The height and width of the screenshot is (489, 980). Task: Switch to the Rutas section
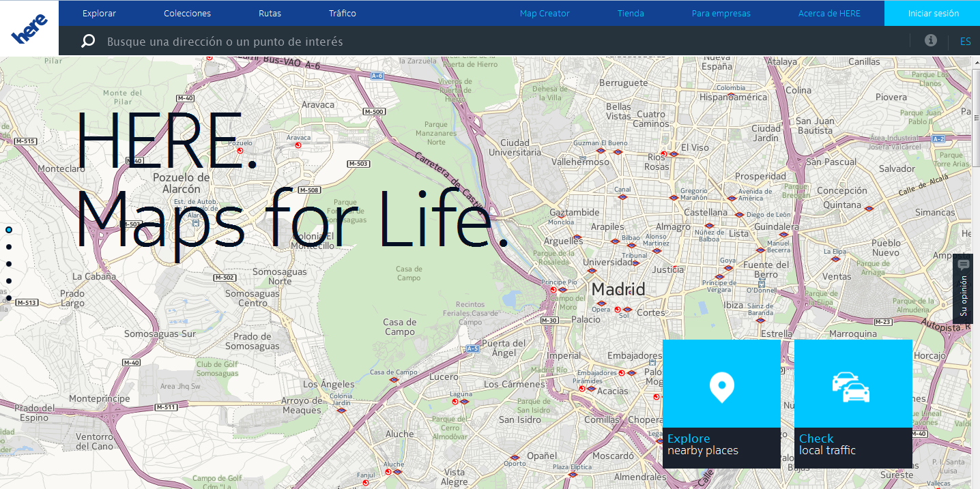tap(270, 14)
